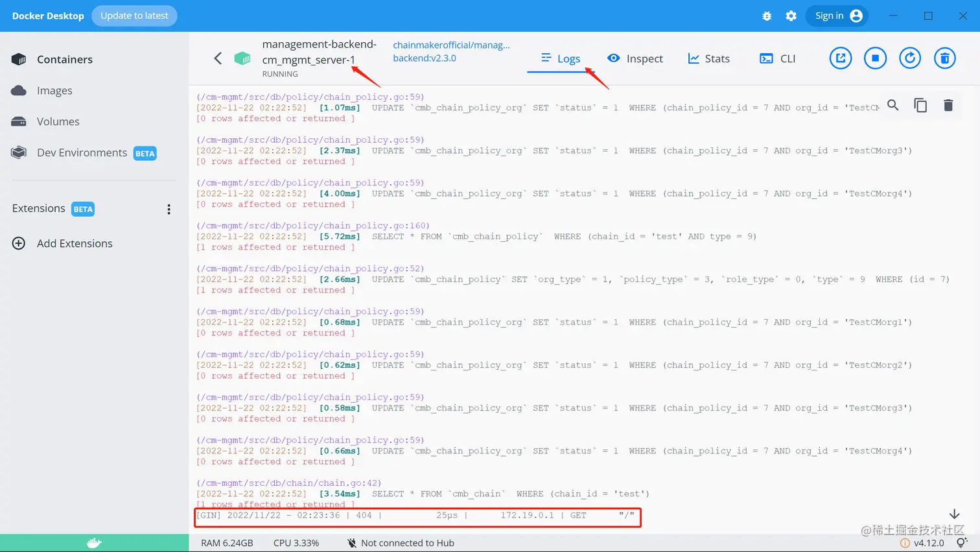Open the Settings gear icon
This screenshot has height=552, width=980.
click(791, 16)
